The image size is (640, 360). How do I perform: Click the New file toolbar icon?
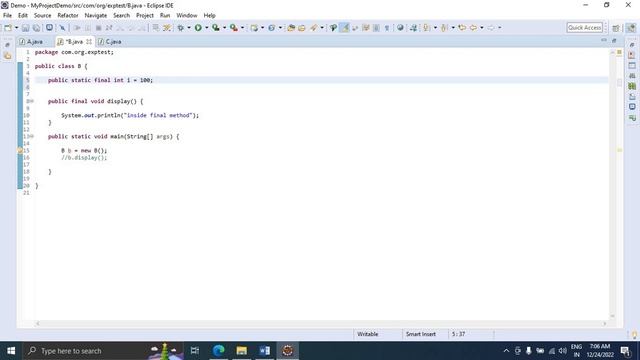pos(8,28)
